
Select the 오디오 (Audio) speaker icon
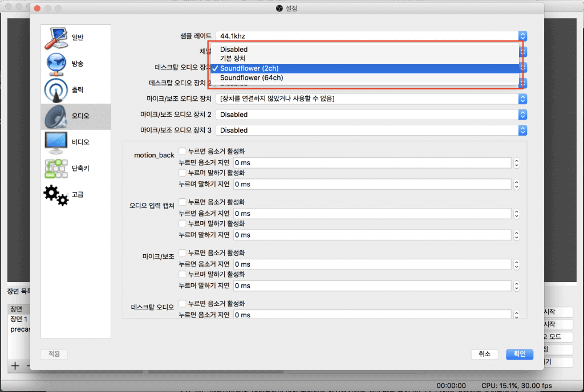(x=56, y=116)
